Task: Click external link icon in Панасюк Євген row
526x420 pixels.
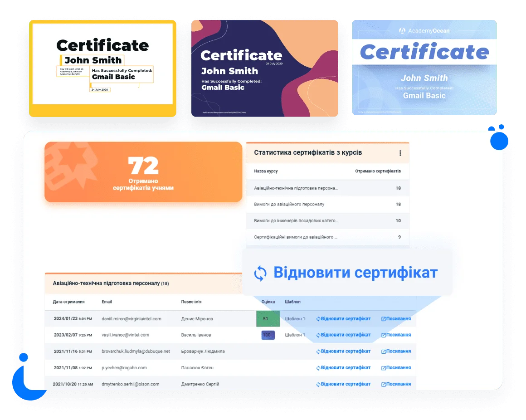Action: pyautogui.click(x=384, y=368)
